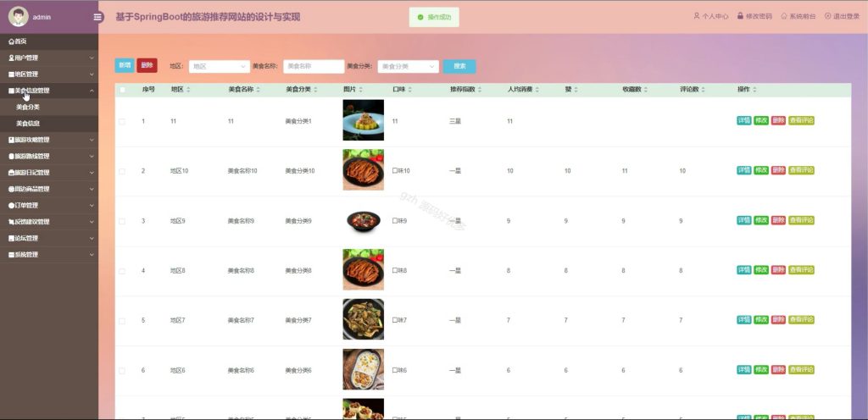Viewport: 868px width, 420px height.
Task: Click the icon beside 订单管理
Action: [11, 206]
